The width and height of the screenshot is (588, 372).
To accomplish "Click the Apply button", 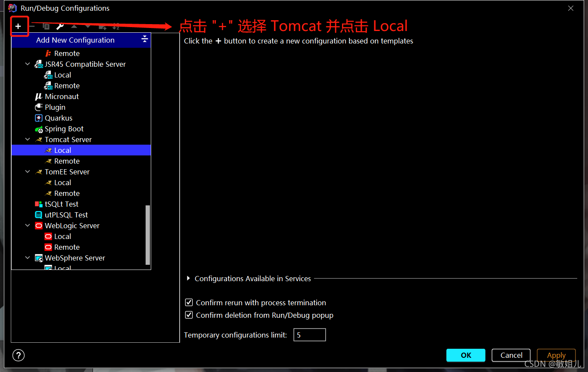I will click(556, 355).
